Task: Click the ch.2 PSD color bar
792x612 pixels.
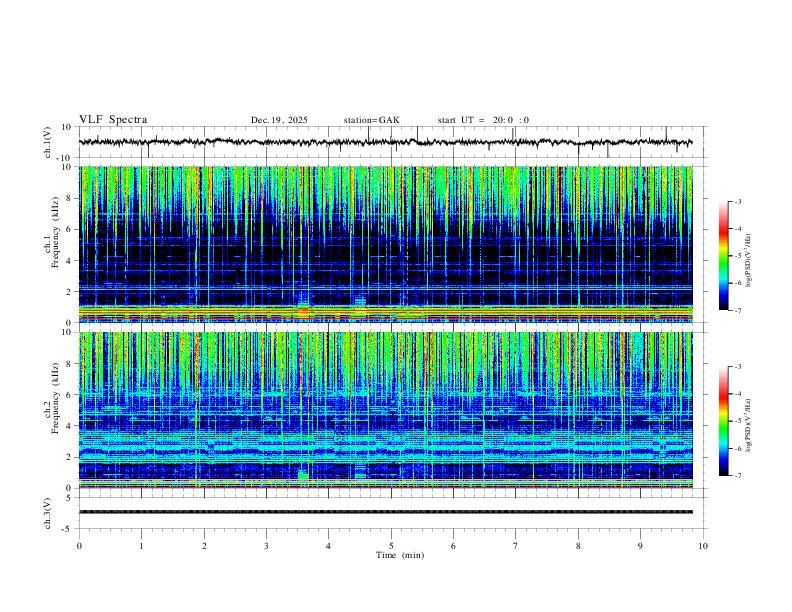Action: pyautogui.click(x=723, y=421)
